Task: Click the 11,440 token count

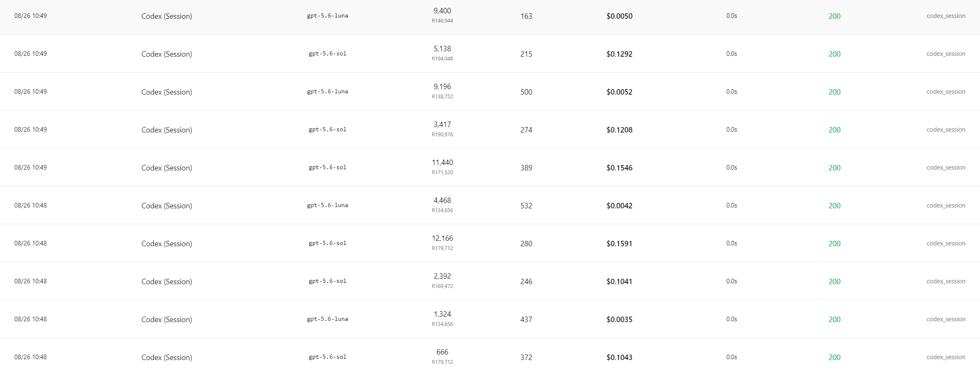Action: [x=442, y=162]
